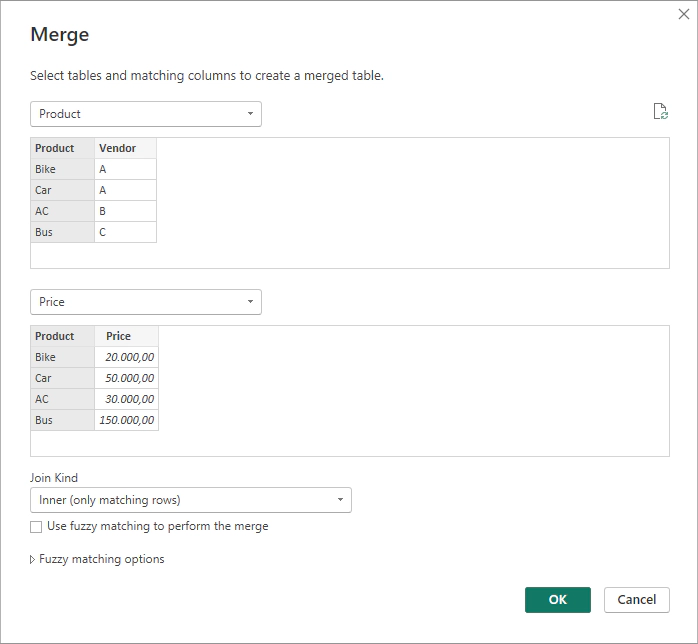Select Product column header in first table
This screenshot has width=698, height=644.
[x=62, y=148]
